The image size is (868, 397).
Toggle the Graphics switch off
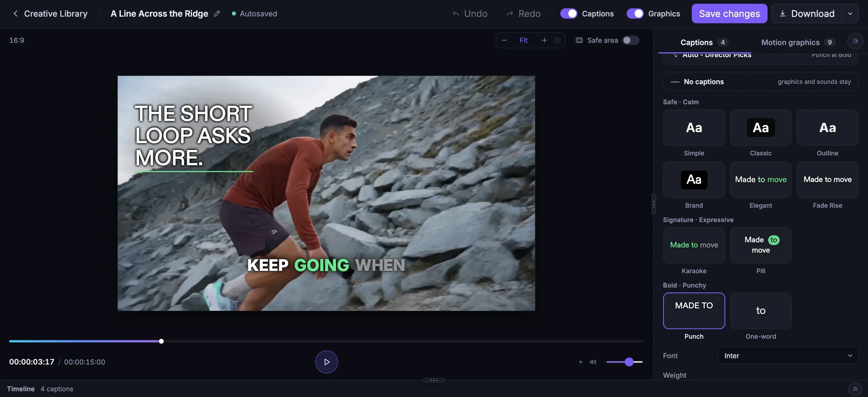(x=635, y=14)
